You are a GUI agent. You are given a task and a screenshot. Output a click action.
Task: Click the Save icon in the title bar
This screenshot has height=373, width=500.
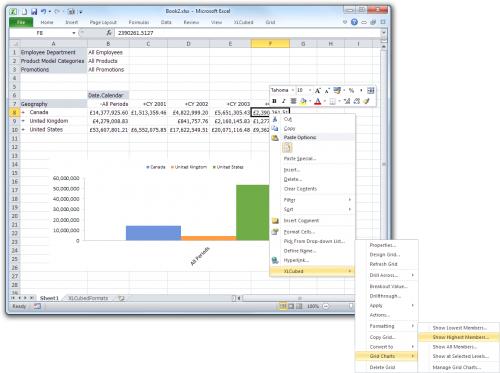click(x=34, y=12)
